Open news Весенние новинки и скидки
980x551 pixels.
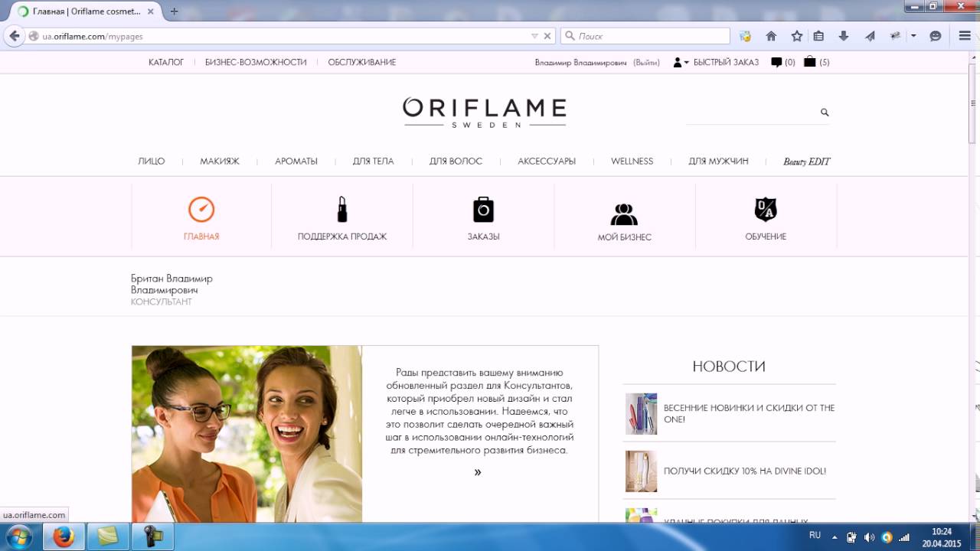click(749, 413)
